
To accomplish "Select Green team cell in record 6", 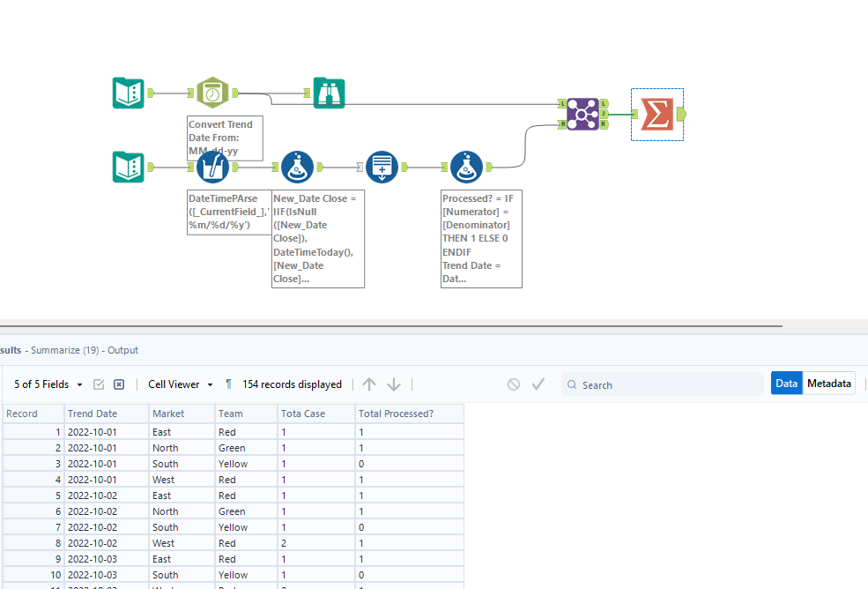I will point(246,511).
